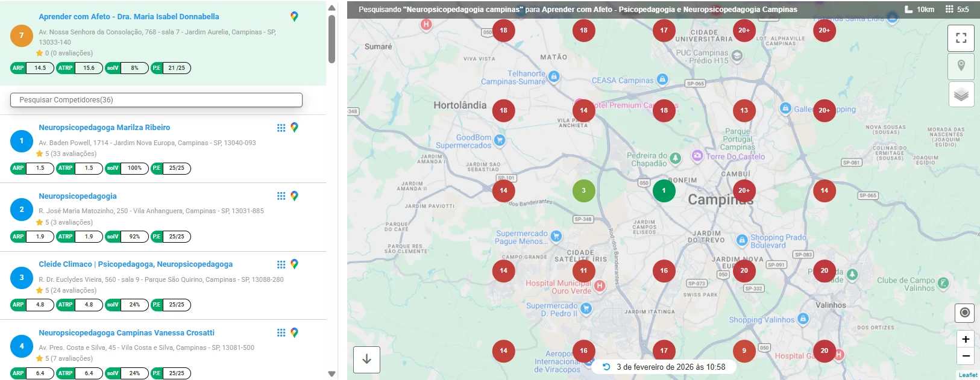The image size is (980, 380).
Task: Click the download arrow button on map
Action: click(366, 360)
